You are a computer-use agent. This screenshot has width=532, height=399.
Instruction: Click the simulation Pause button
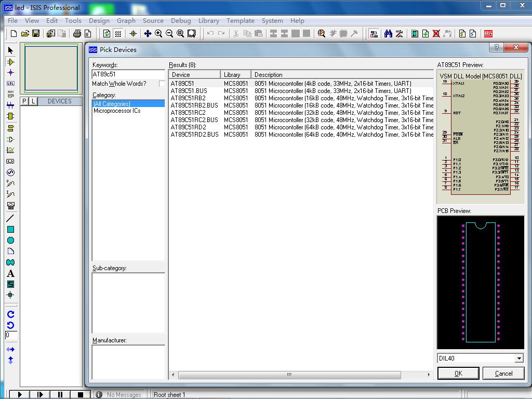point(60,395)
